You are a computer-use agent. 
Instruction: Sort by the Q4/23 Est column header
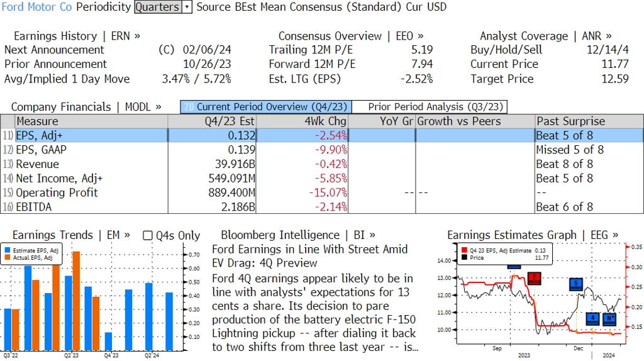pos(212,121)
